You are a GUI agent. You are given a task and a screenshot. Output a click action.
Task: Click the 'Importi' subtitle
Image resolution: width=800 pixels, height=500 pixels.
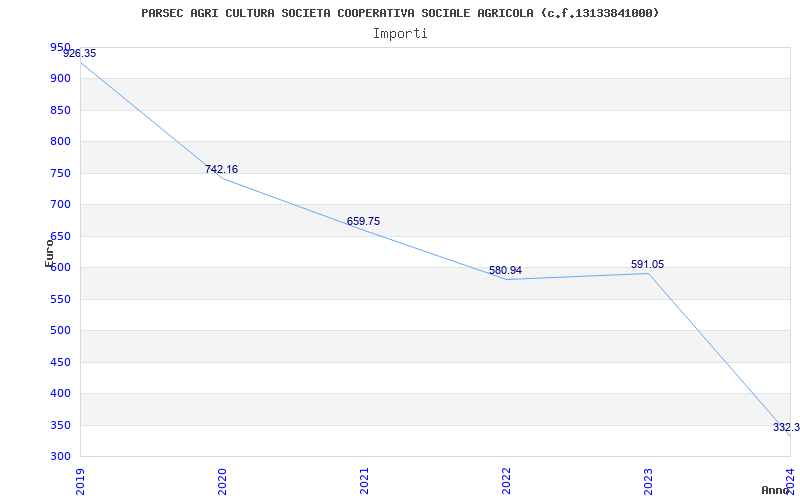[x=400, y=34]
